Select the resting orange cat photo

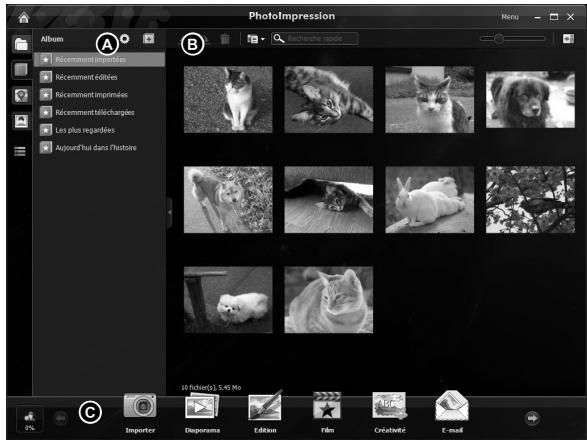point(329,300)
